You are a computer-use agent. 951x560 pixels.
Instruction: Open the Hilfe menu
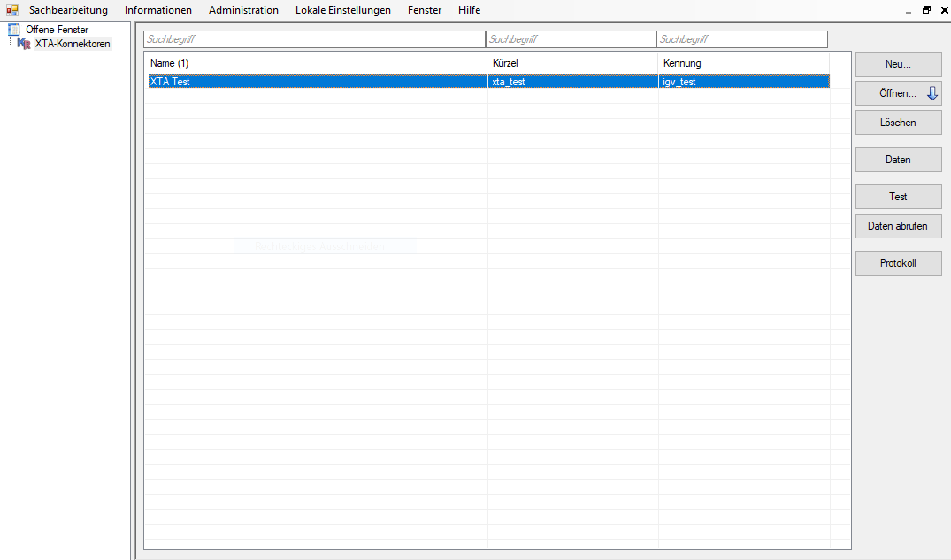tap(469, 10)
